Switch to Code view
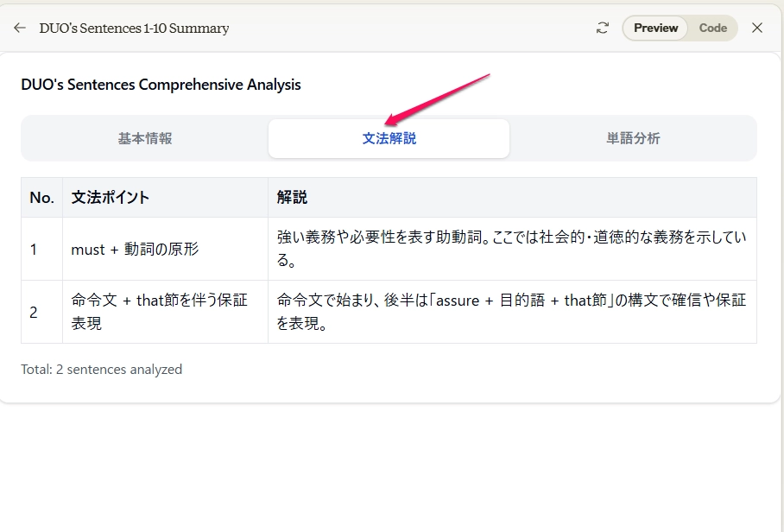Screen dimensions: 784x532 click(712, 28)
